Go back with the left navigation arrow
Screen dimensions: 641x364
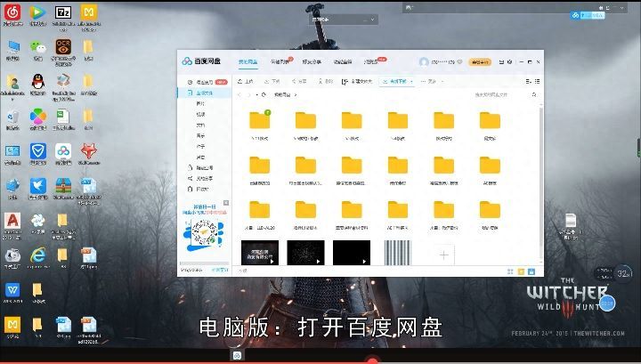pos(240,94)
